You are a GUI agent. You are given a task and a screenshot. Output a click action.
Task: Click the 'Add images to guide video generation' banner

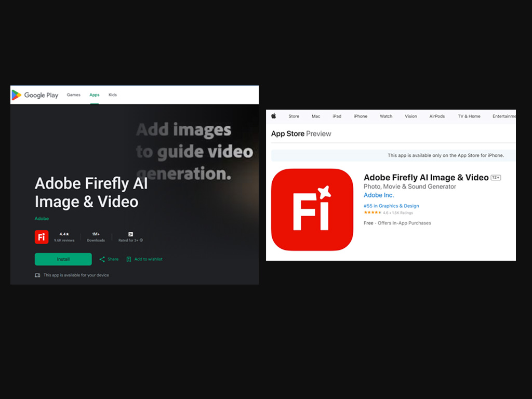[194, 151]
